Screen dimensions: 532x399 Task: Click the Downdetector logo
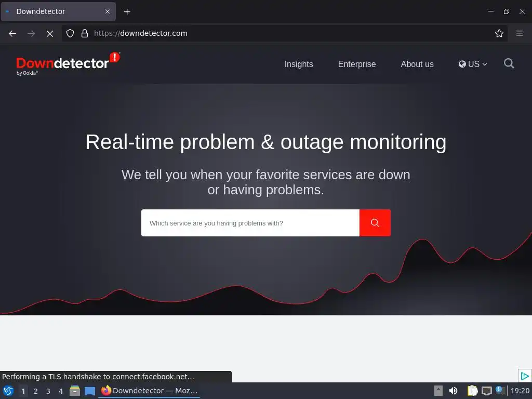pos(68,64)
